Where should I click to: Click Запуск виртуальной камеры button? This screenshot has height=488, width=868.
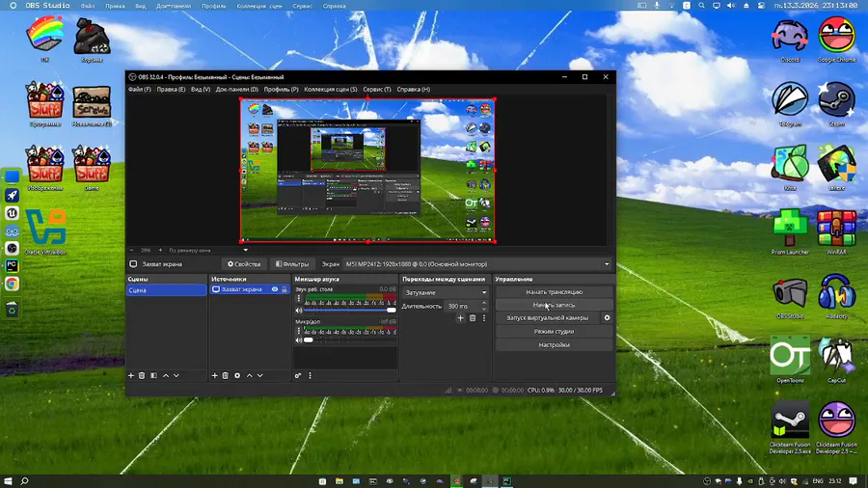(548, 318)
